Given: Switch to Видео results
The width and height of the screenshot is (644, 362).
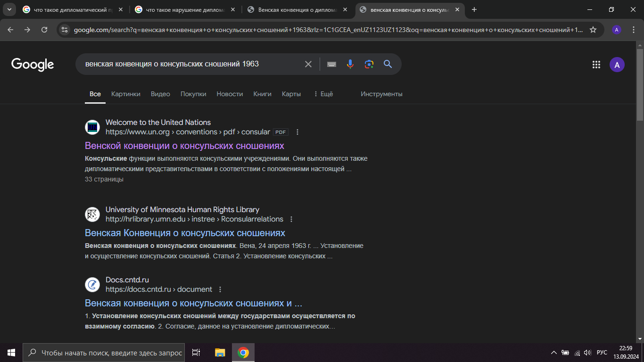Looking at the screenshot, I should tap(160, 94).
